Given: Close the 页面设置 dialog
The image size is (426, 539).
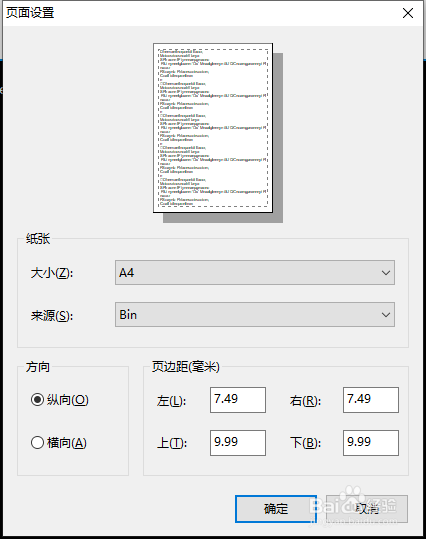Looking at the screenshot, I should [408, 13].
